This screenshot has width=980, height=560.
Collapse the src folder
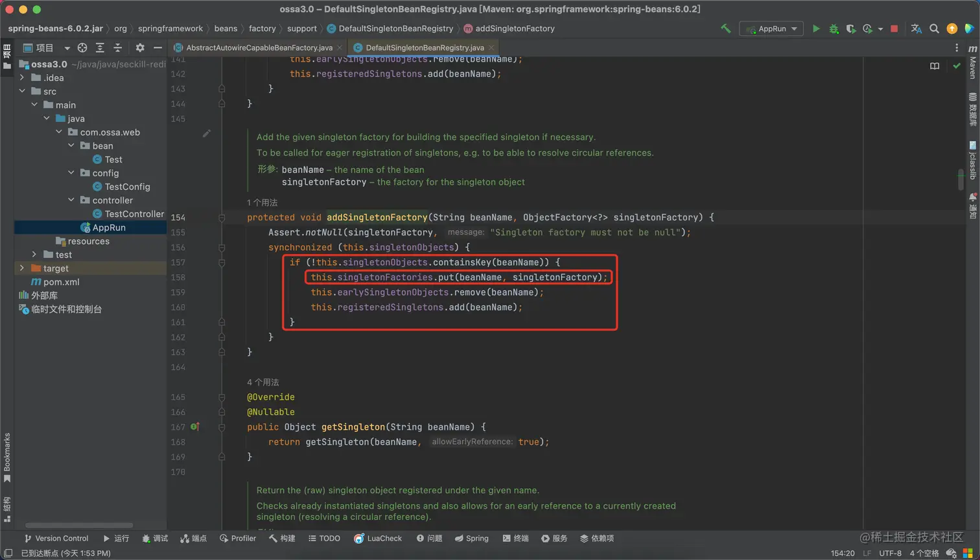click(x=23, y=91)
